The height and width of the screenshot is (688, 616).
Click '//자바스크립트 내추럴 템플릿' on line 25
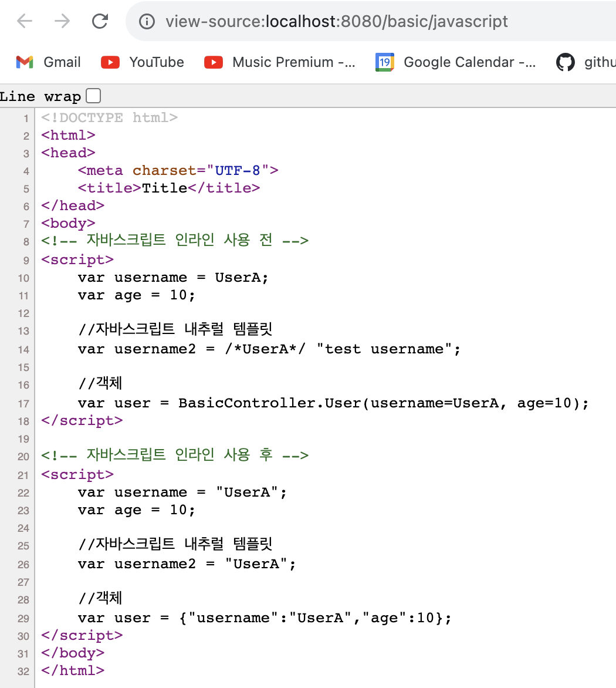(175, 544)
